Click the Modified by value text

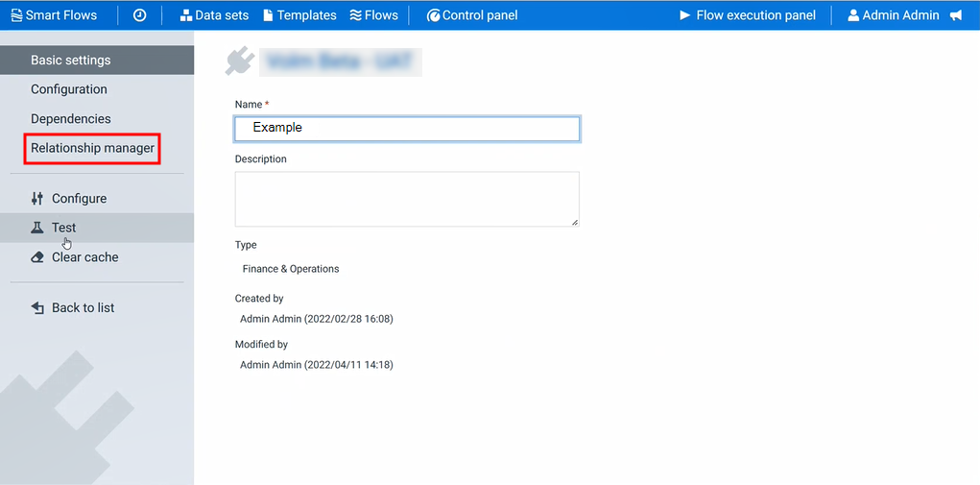[x=316, y=364]
